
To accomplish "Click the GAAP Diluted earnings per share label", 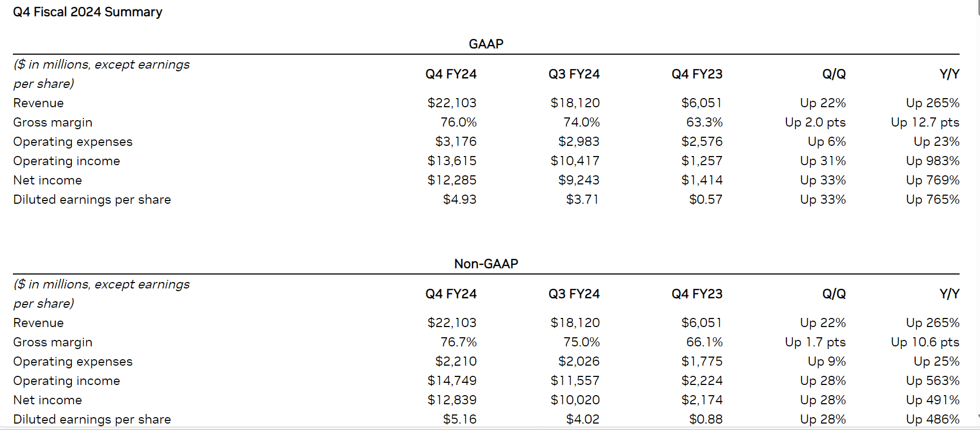I will pos(92,199).
